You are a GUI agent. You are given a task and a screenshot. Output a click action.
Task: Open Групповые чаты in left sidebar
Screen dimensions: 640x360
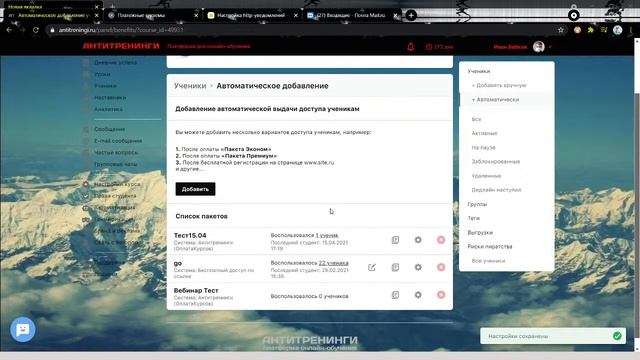(x=116, y=164)
